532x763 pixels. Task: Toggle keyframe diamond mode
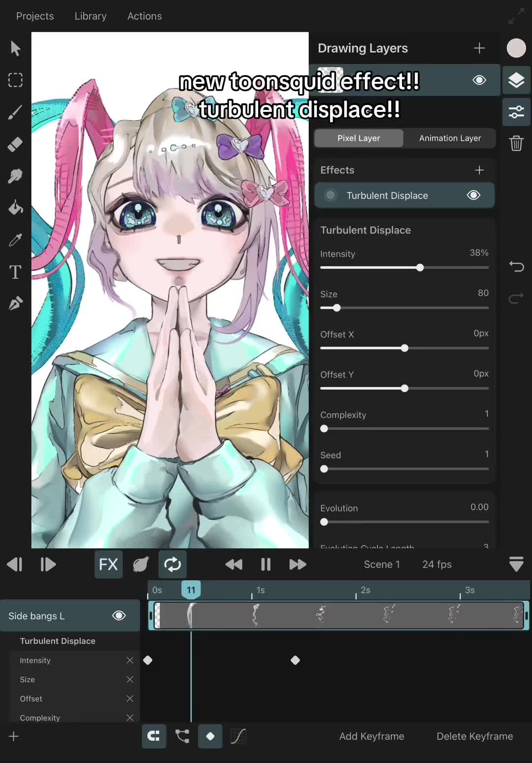coord(210,736)
